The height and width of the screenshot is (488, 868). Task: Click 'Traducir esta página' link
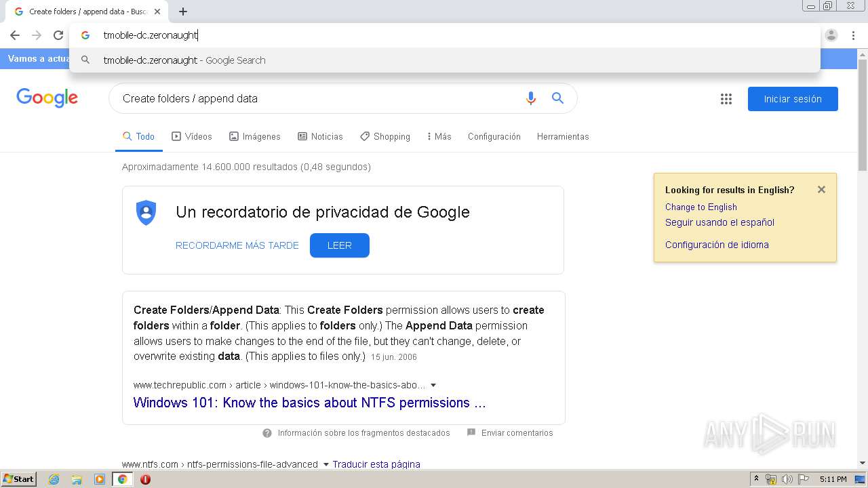[x=376, y=464]
